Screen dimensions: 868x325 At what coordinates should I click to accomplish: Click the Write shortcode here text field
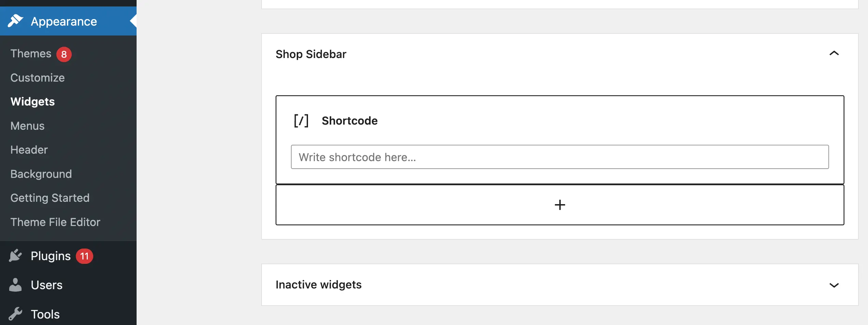click(560, 157)
